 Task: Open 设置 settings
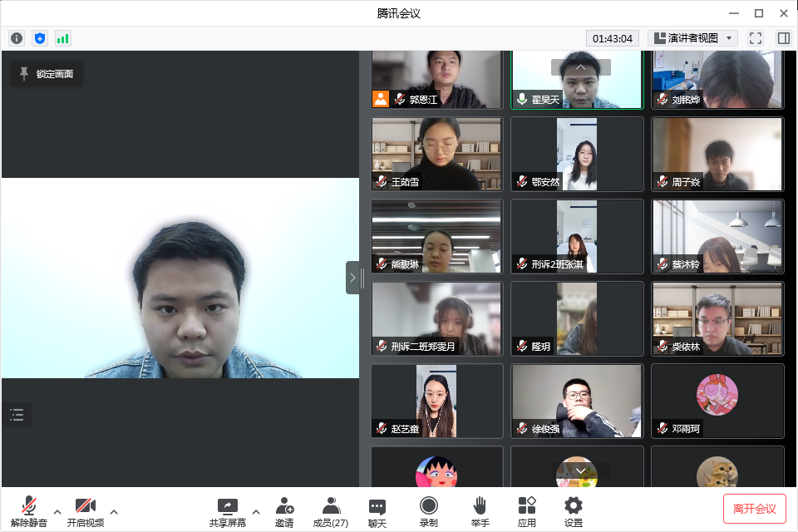coord(574,512)
